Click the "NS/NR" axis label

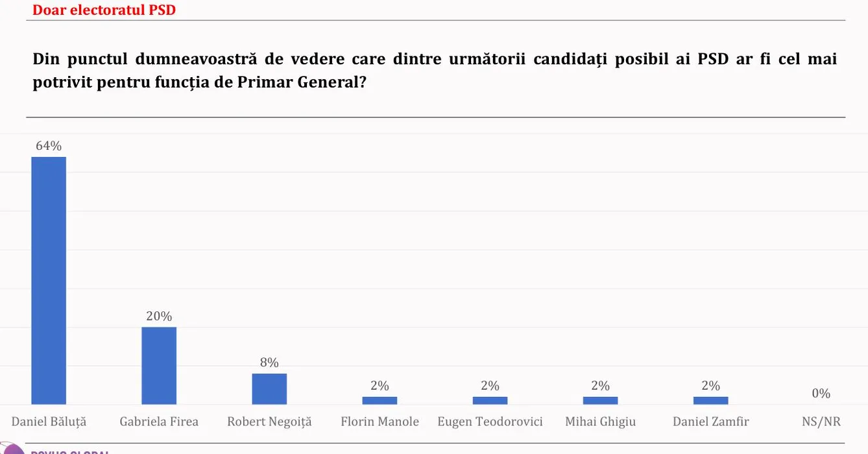click(821, 422)
